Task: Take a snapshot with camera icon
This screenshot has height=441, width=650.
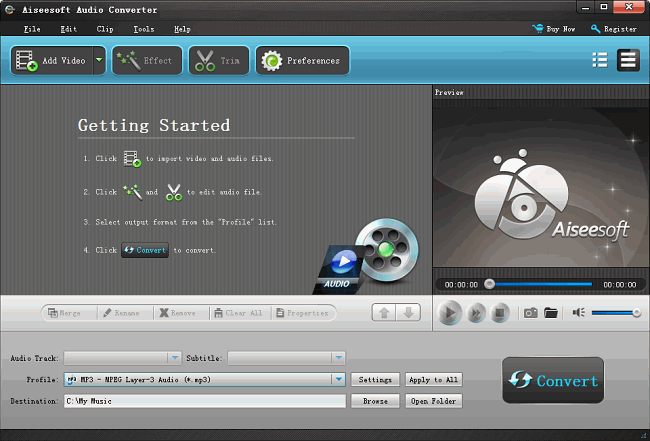Action: (x=530, y=313)
